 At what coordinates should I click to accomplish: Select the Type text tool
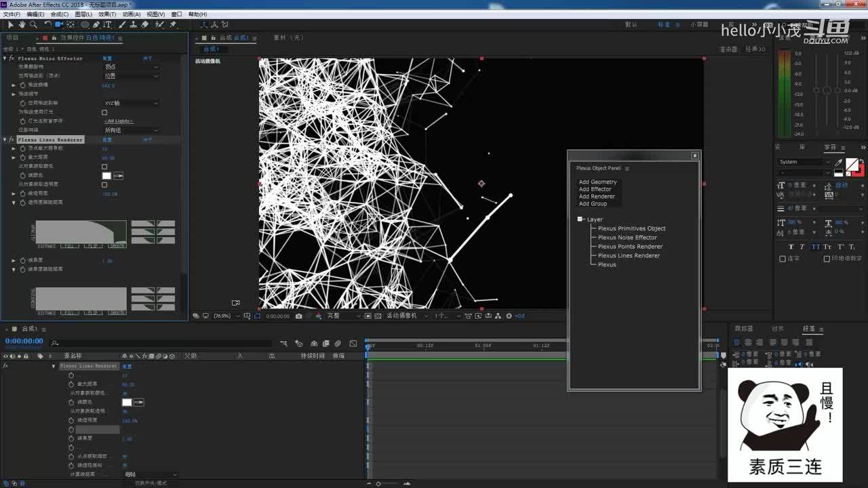pyautogui.click(x=107, y=24)
